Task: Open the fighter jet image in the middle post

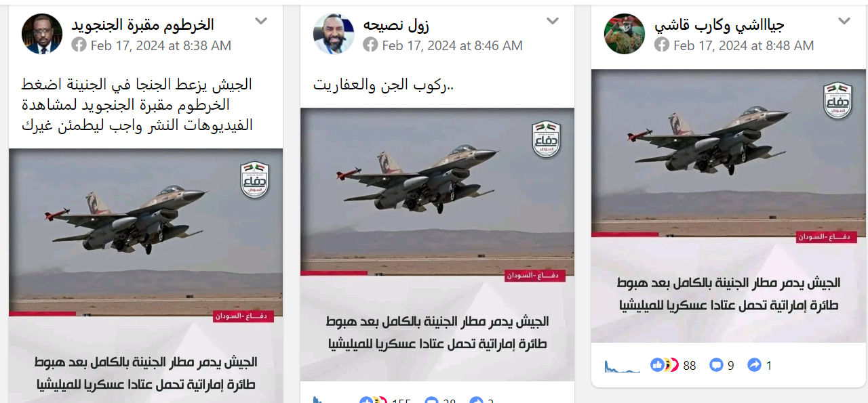Action: (437, 192)
